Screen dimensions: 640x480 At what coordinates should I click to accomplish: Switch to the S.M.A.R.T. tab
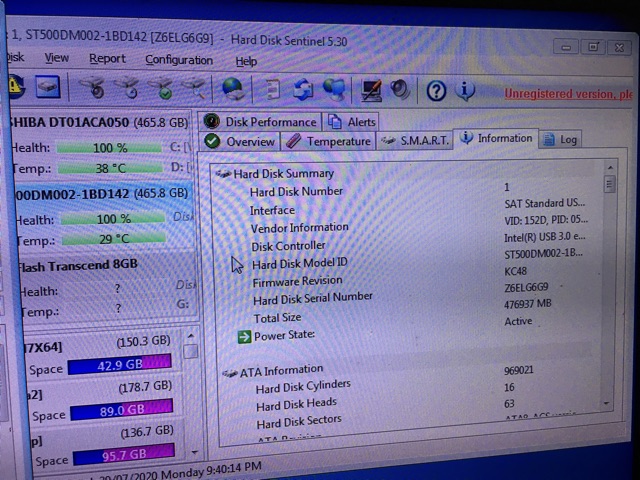click(415, 141)
